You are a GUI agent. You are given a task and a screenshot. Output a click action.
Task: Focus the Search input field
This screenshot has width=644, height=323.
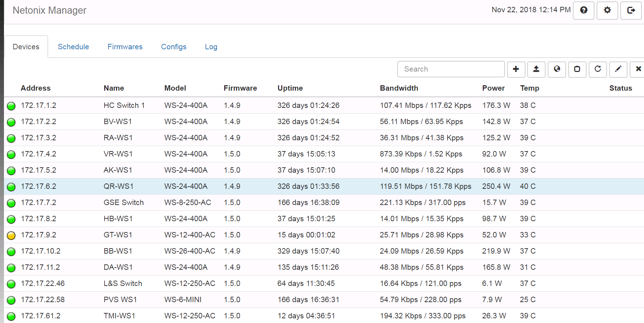(x=451, y=69)
